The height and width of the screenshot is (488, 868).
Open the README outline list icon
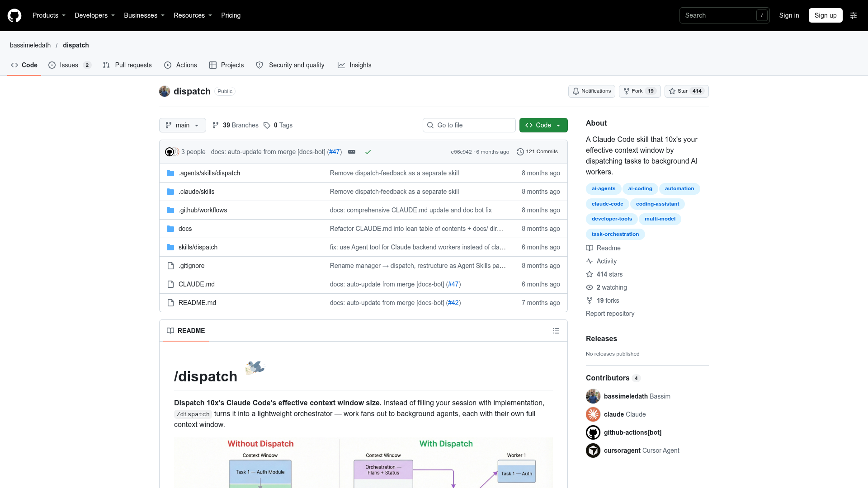pyautogui.click(x=556, y=331)
